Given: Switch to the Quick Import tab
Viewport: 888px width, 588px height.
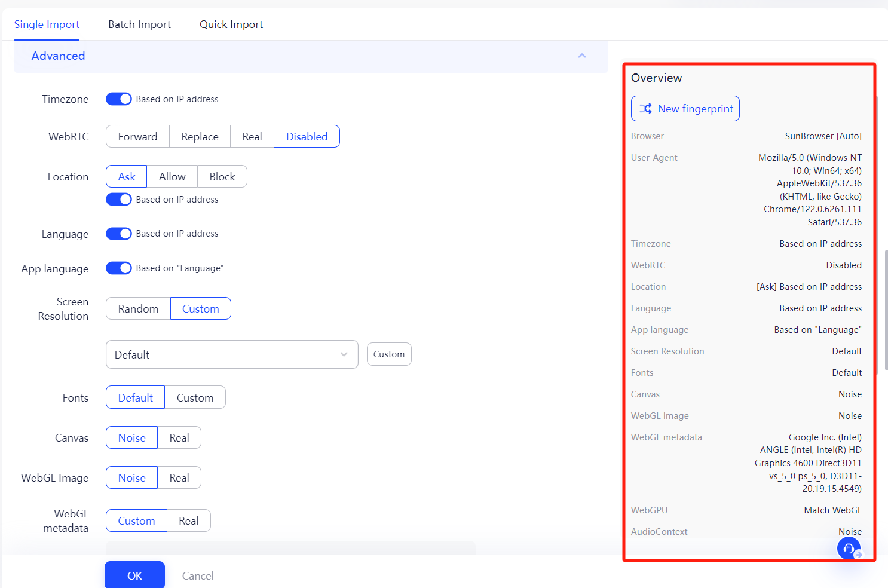Looking at the screenshot, I should click(231, 24).
